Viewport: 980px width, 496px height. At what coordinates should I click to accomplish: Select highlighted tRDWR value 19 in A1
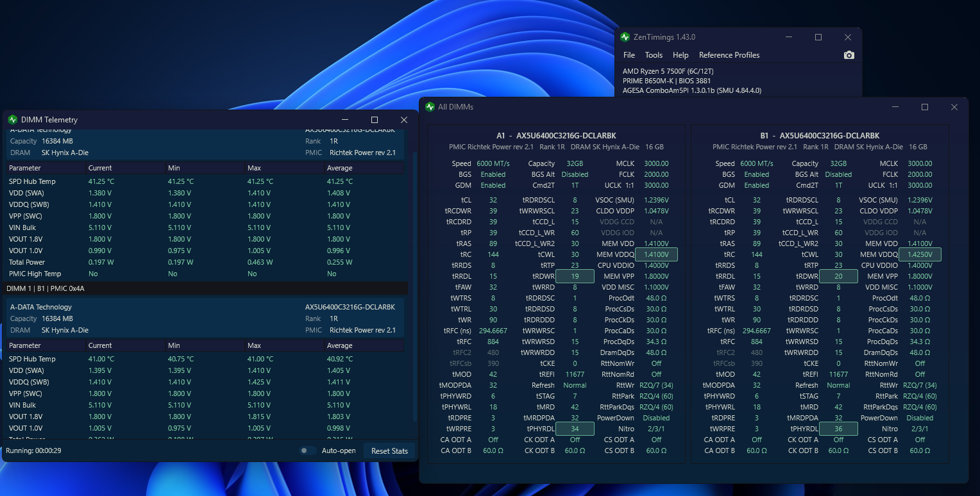pyautogui.click(x=575, y=276)
